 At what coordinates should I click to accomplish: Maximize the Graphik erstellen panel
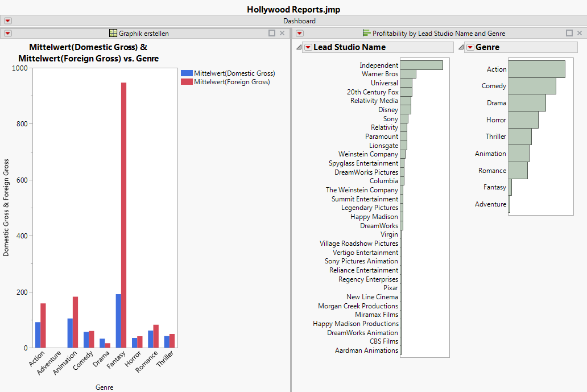[x=272, y=34]
